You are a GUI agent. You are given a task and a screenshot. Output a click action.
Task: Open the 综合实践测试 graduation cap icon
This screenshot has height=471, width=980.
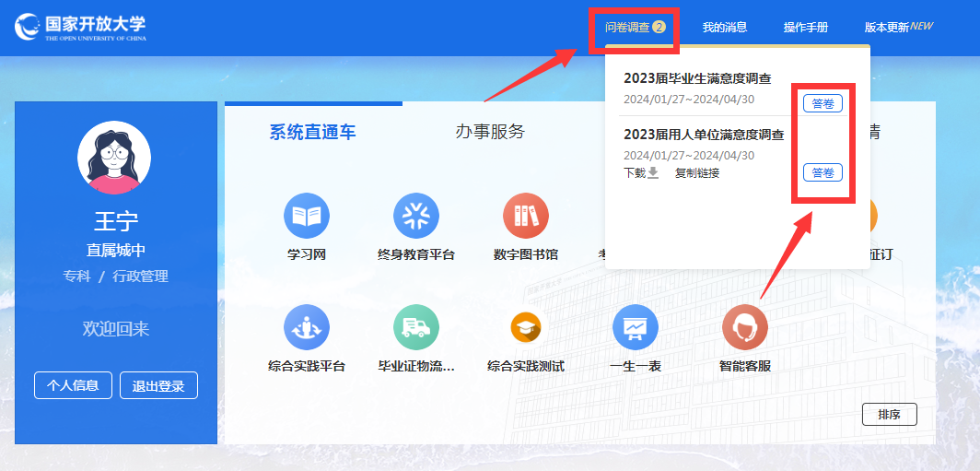coord(526,327)
